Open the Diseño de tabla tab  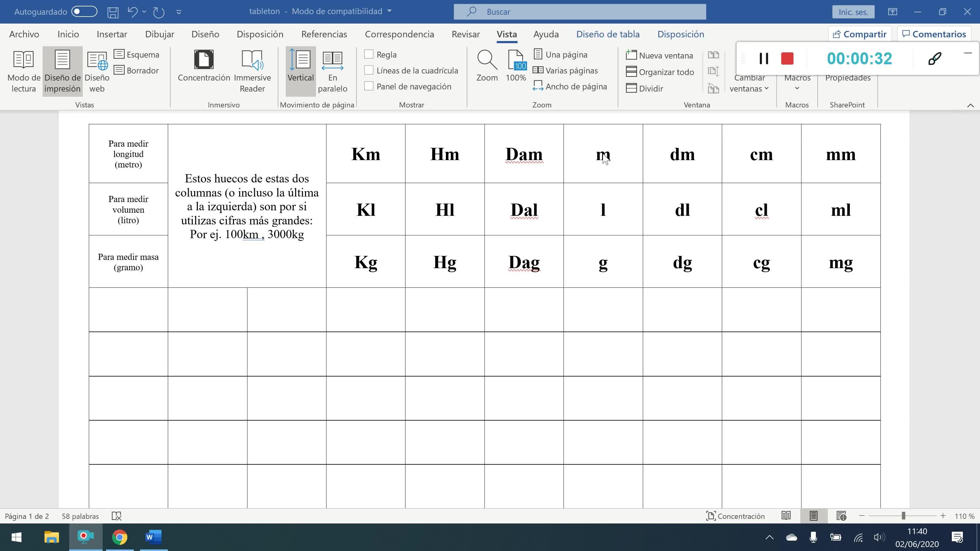608,34
